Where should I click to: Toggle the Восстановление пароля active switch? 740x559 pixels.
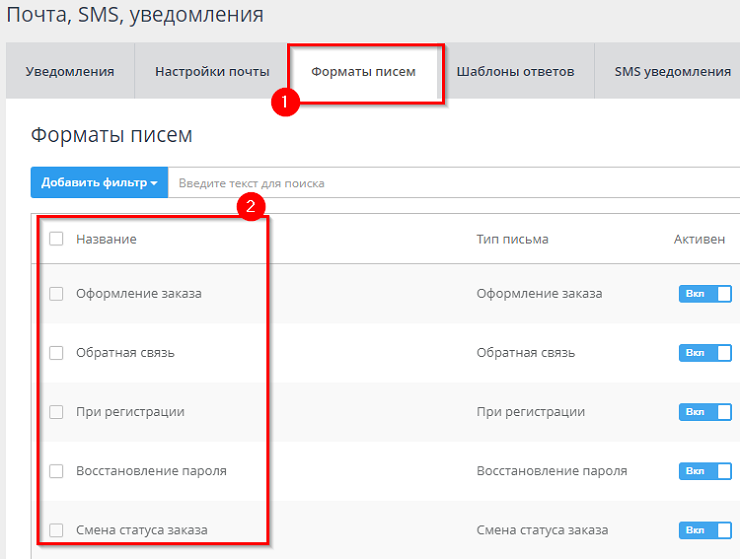click(x=705, y=471)
